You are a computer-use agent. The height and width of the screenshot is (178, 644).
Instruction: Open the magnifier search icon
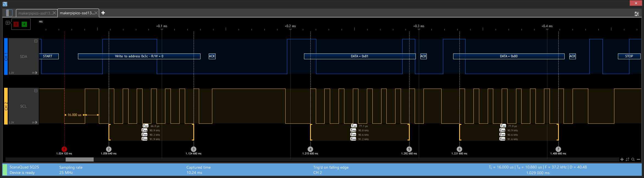(633, 159)
